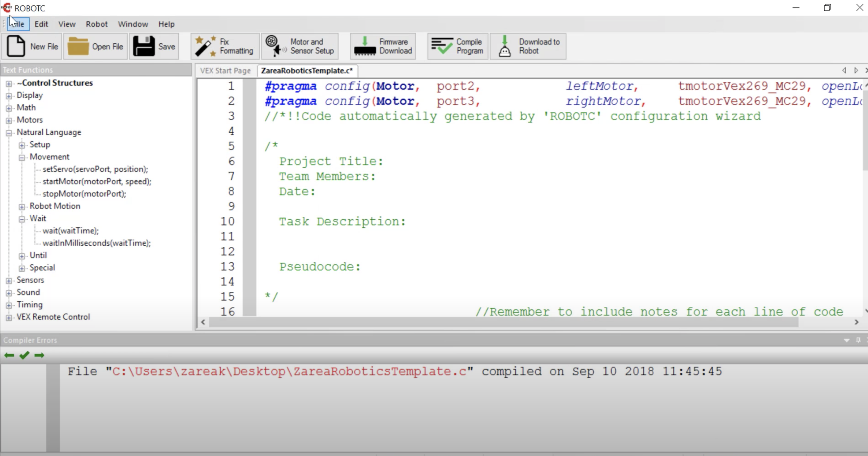Open Motor and Sensor Setup

coord(299,46)
